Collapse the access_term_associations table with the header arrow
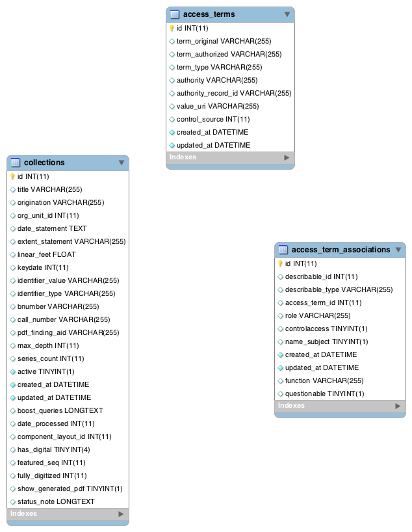This screenshot has width=412, height=532. coord(398,250)
